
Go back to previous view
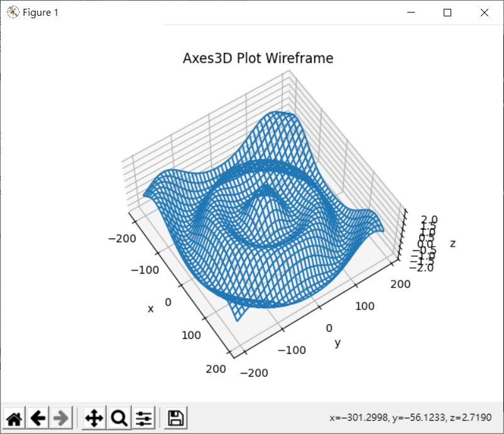pyautogui.click(x=38, y=418)
